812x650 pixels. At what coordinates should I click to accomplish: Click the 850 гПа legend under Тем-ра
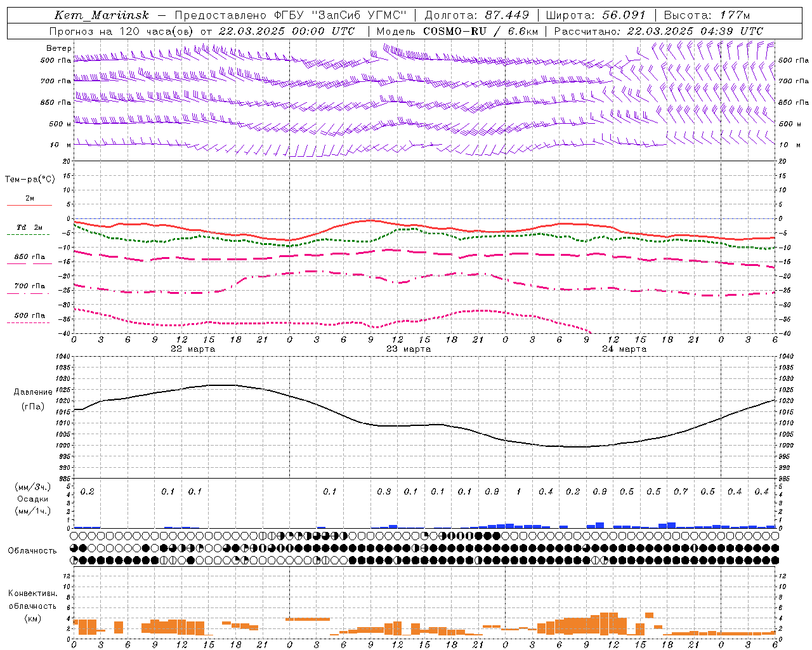(x=30, y=257)
